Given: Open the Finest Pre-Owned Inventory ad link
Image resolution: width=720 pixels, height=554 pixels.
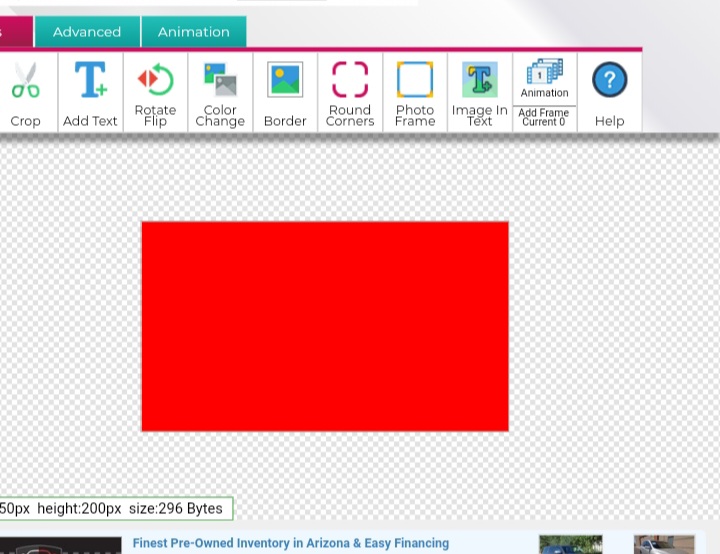Looking at the screenshot, I should click(x=291, y=543).
